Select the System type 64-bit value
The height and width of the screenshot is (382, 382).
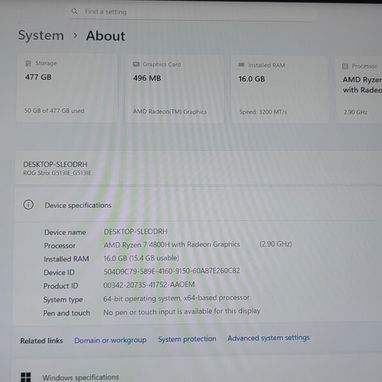coord(176,298)
